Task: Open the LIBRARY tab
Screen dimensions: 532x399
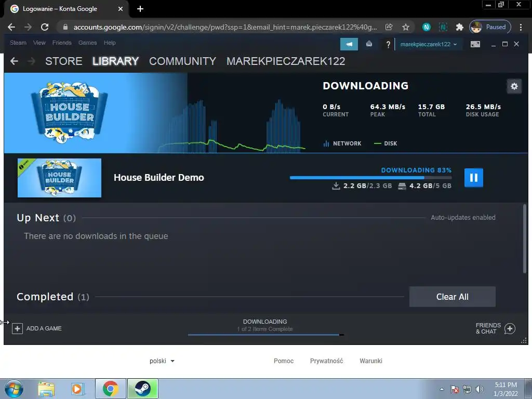Action: tap(115, 61)
